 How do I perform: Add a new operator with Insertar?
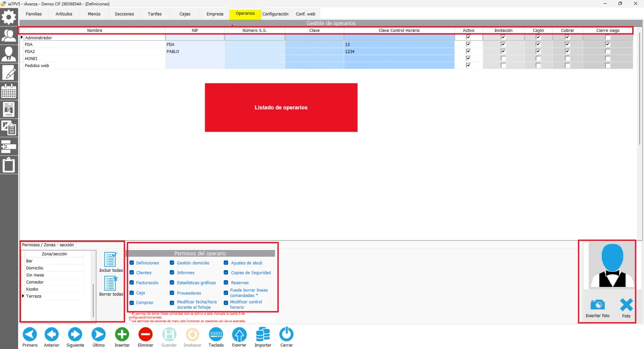(122, 334)
